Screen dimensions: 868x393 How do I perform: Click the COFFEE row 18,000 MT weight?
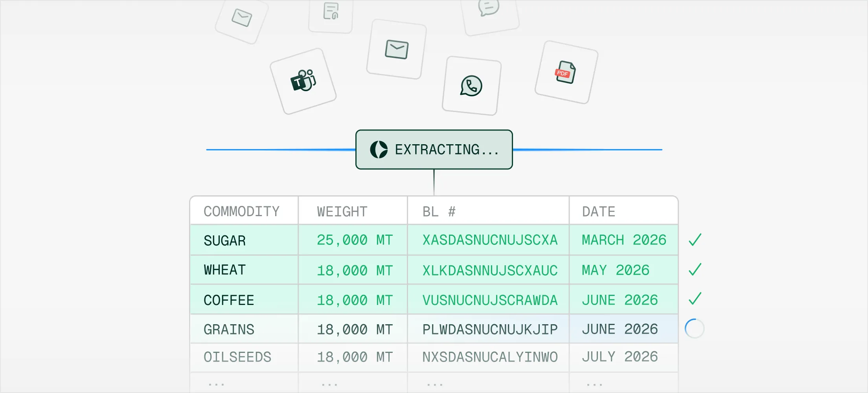[353, 300]
